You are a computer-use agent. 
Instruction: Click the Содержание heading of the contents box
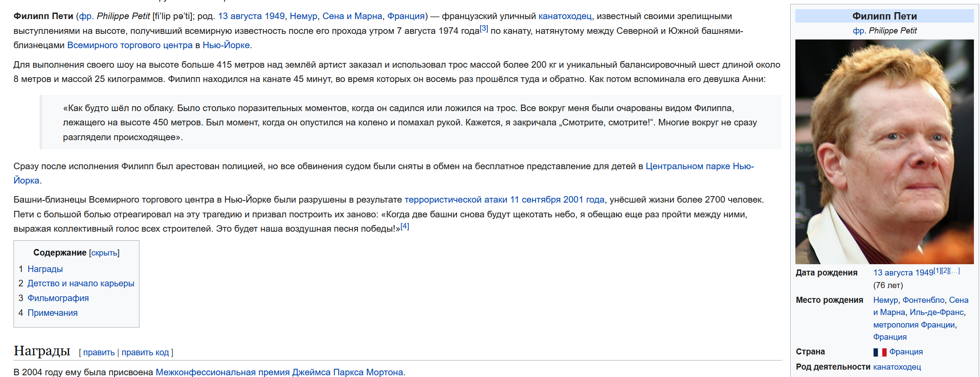tap(60, 252)
